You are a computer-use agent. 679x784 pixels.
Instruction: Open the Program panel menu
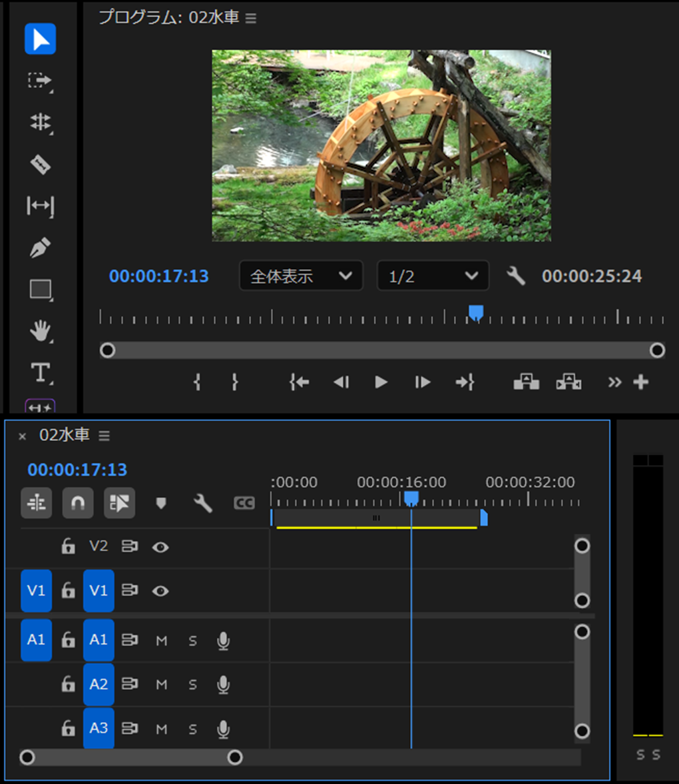[x=250, y=18]
